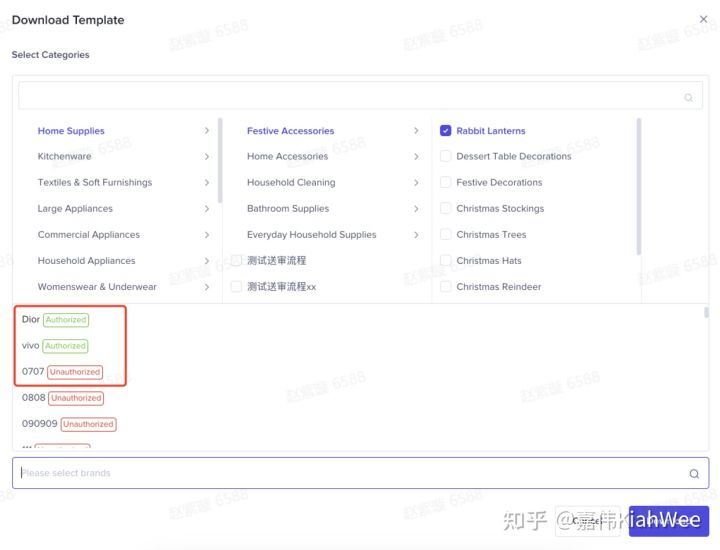720x550 pixels.
Task: Close the Download Template dialog
Action: (703, 19)
